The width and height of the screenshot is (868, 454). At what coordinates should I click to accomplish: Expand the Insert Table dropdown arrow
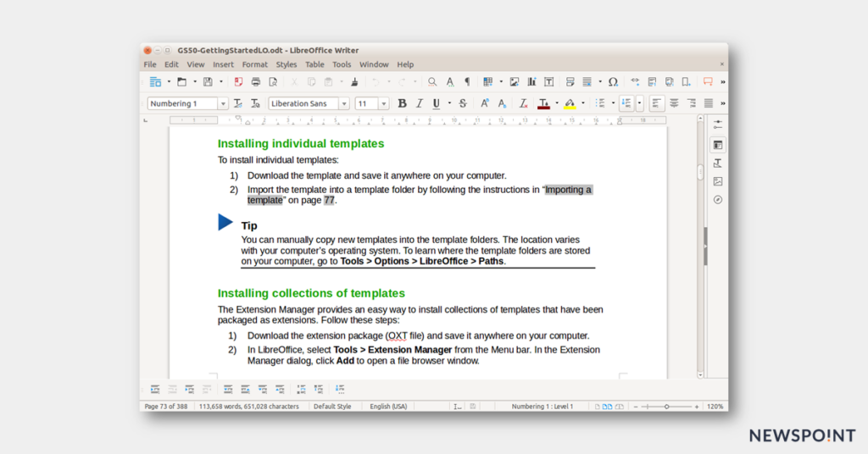click(501, 82)
